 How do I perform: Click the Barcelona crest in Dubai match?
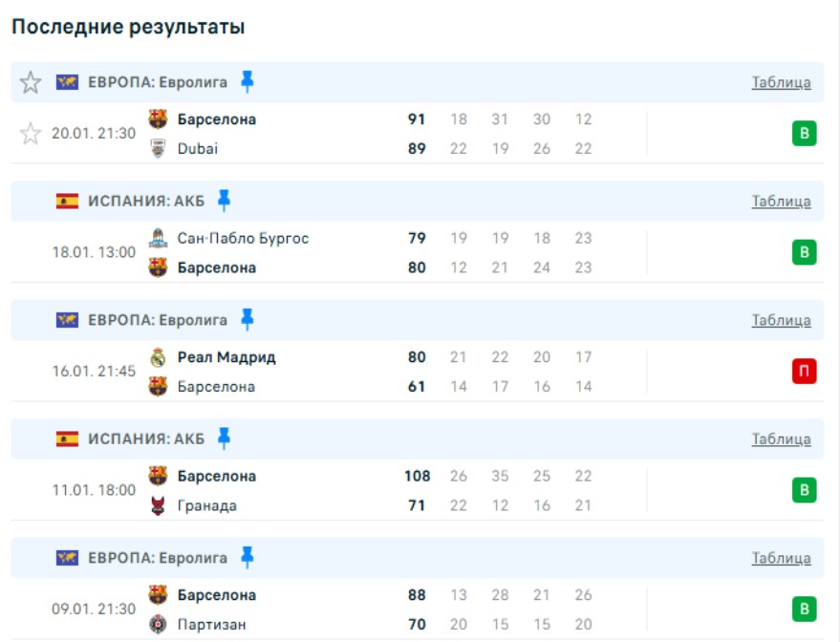(x=159, y=119)
